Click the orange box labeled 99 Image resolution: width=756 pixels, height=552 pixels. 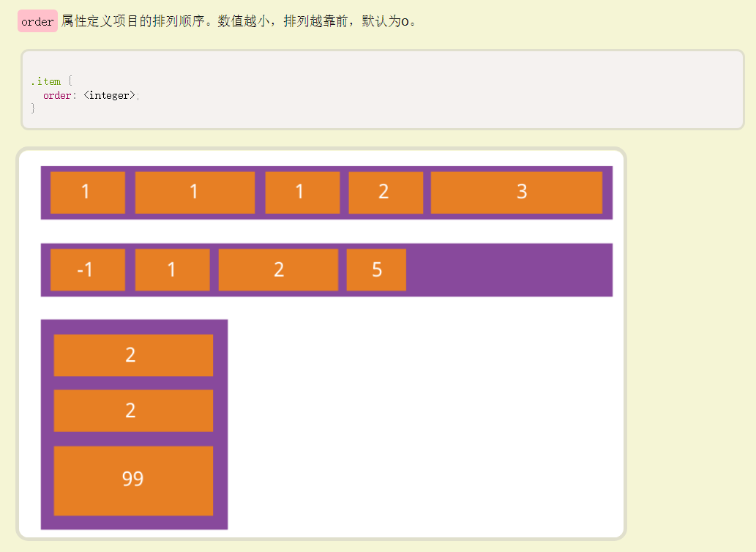click(133, 481)
